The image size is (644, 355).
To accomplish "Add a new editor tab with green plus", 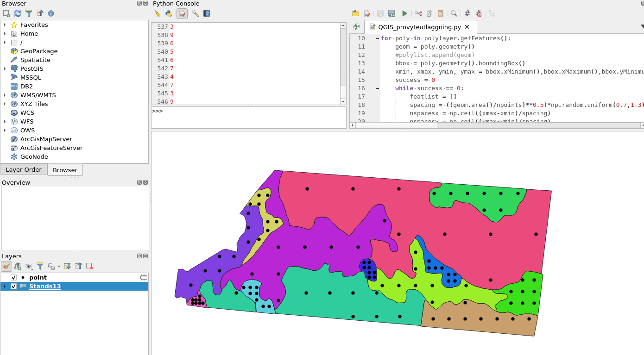I will pyautogui.click(x=357, y=27).
